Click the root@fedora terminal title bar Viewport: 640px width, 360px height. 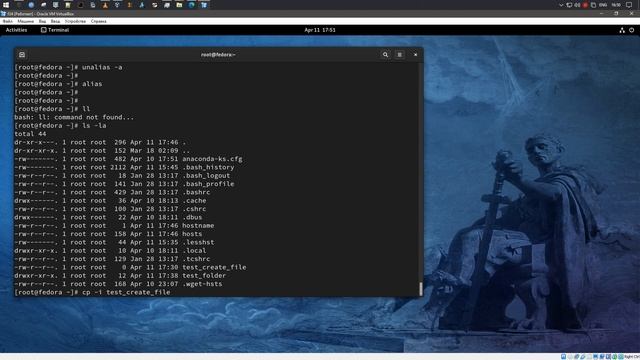tap(218, 55)
